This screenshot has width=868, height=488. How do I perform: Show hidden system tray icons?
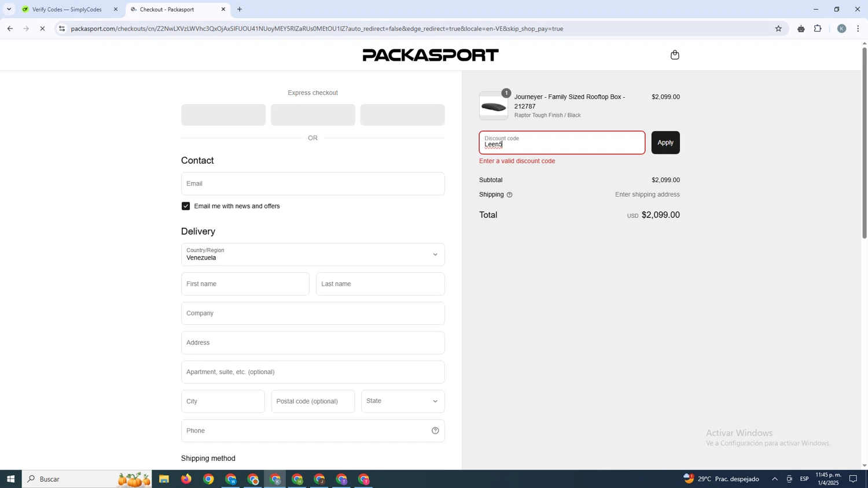tap(774, 479)
